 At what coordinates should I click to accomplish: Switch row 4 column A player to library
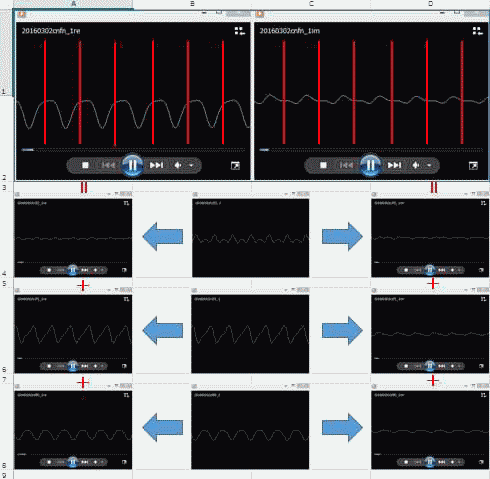coord(126,203)
